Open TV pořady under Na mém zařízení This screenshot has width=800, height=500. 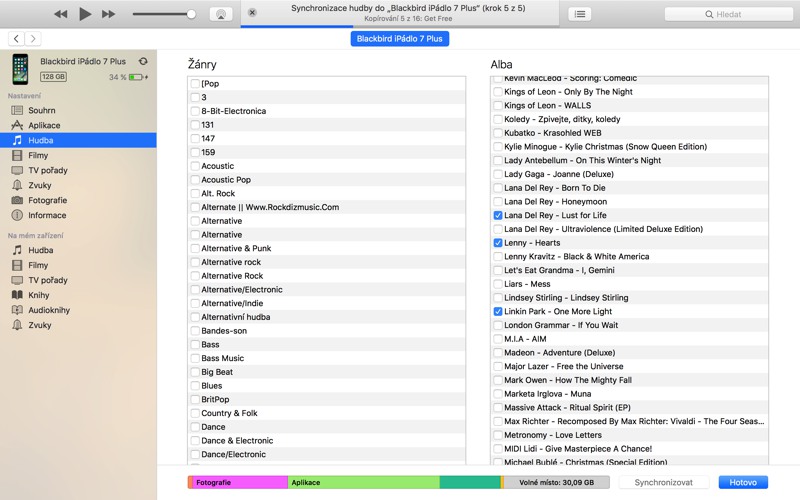point(78,280)
